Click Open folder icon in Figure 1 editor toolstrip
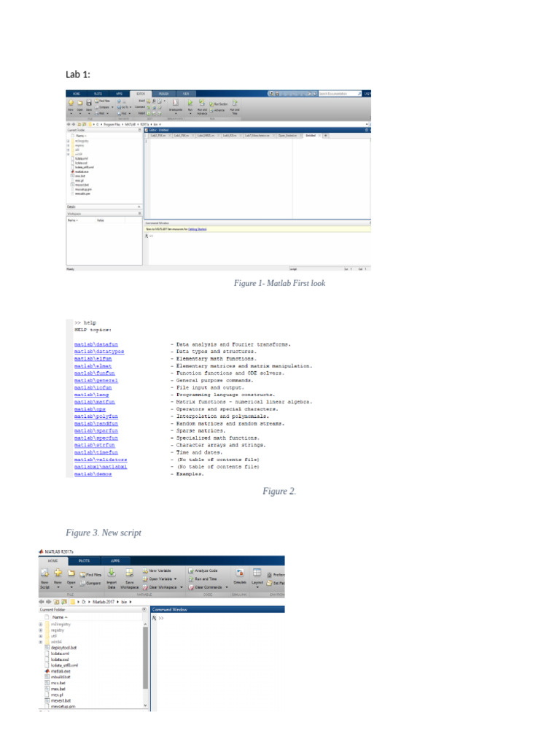The image size is (560, 747). [x=80, y=102]
